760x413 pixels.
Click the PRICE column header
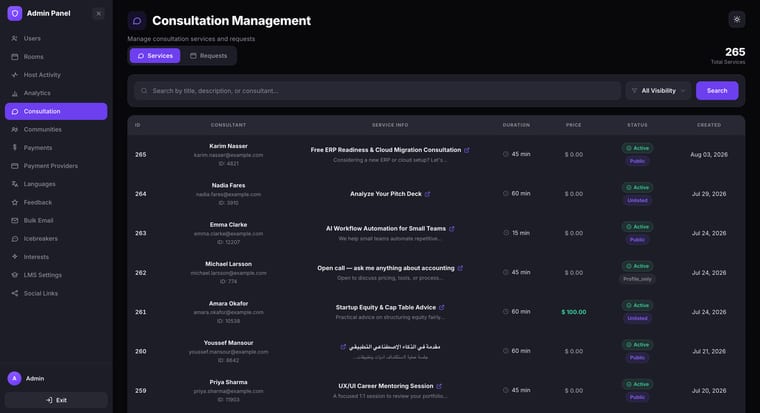point(573,125)
